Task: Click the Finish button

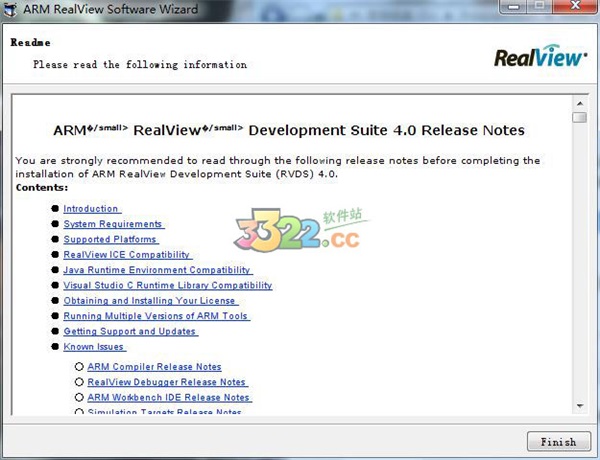Action: 558,442
